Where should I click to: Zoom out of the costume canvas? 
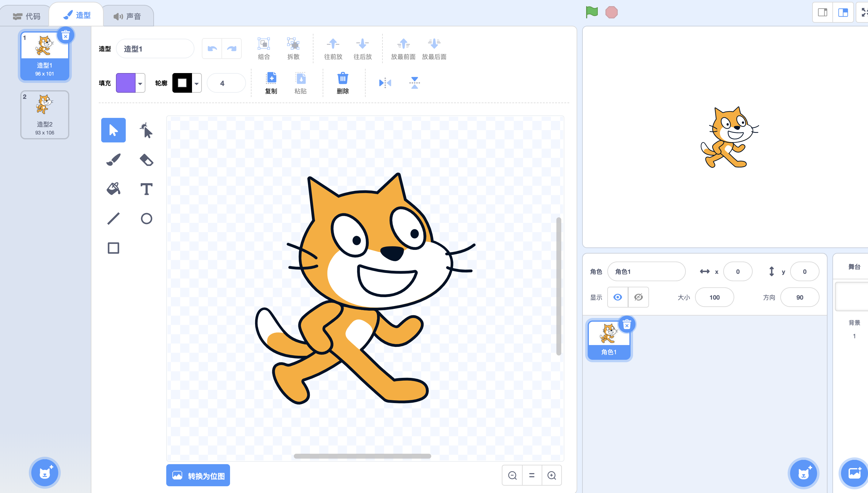coord(513,476)
